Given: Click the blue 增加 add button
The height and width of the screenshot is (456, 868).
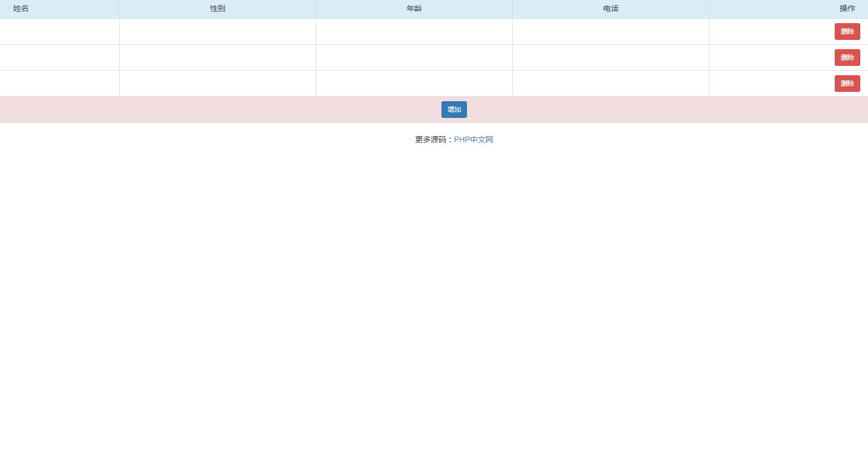Looking at the screenshot, I should pos(454,110).
